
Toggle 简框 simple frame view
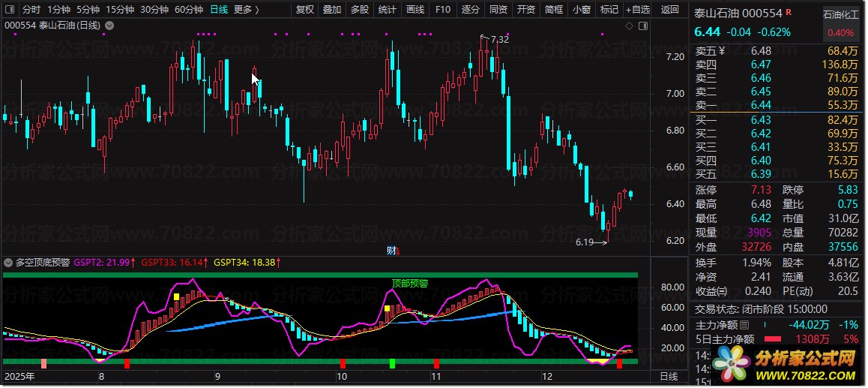point(554,10)
